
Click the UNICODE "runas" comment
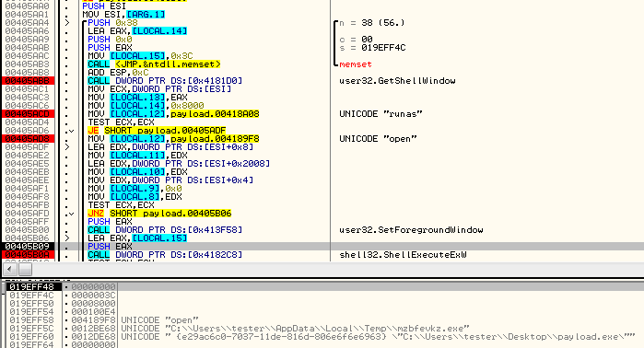pos(381,113)
